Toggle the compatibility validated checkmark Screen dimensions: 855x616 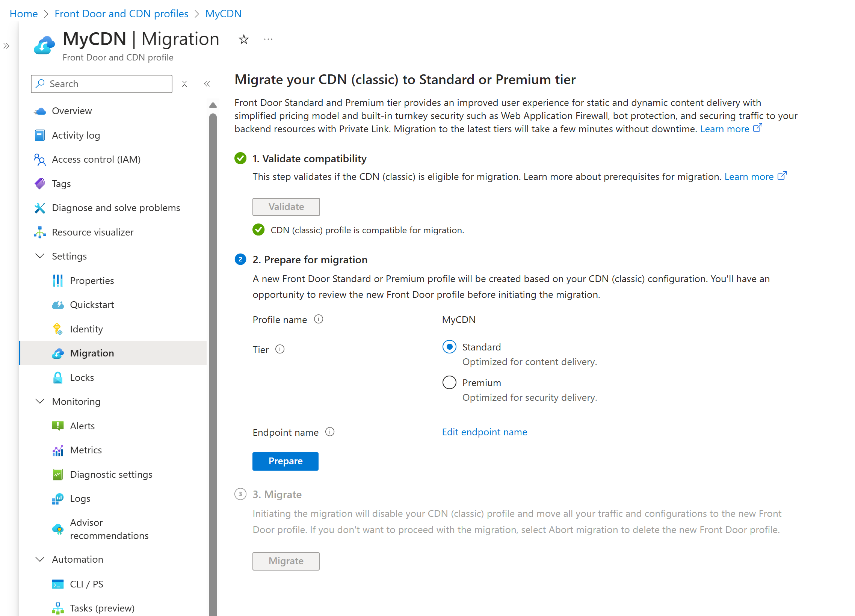260,229
